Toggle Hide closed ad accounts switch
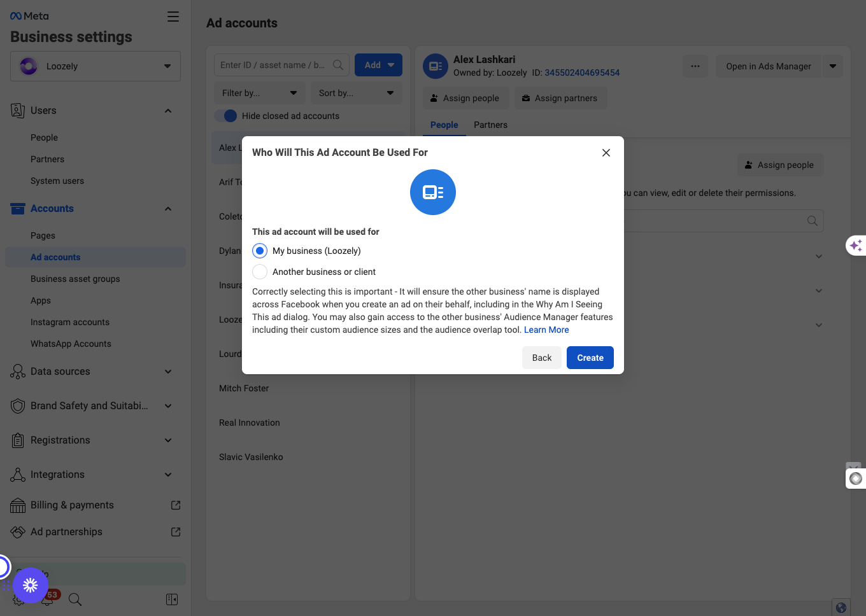This screenshot has width=866, height=616. 225,116
